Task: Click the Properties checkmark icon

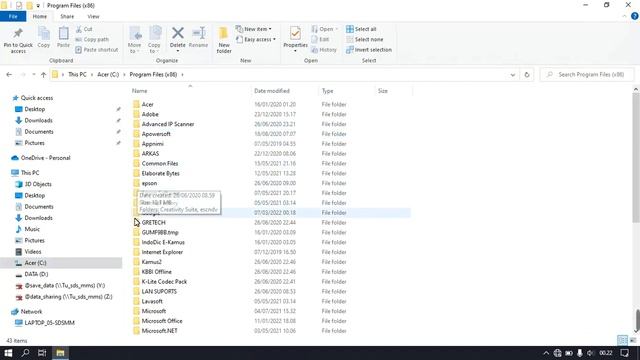Action: 296,33
